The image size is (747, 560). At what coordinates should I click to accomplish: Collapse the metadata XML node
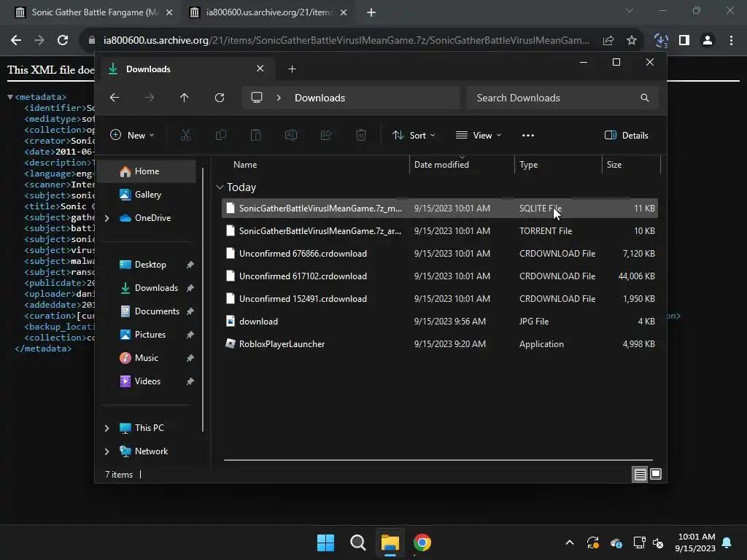coord(10,97)
